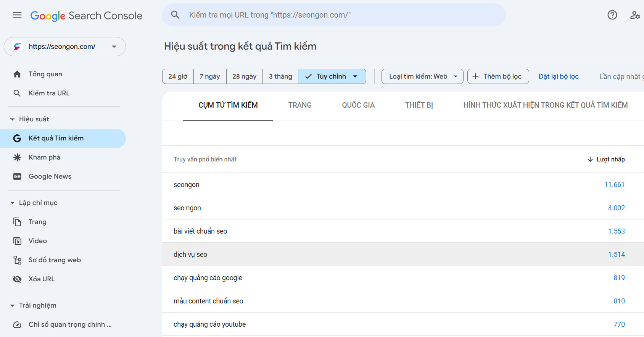644x337 pixels.
Task: Focus the Kiểm tra mọi URL search field
Action: click(x=334, y=15)
